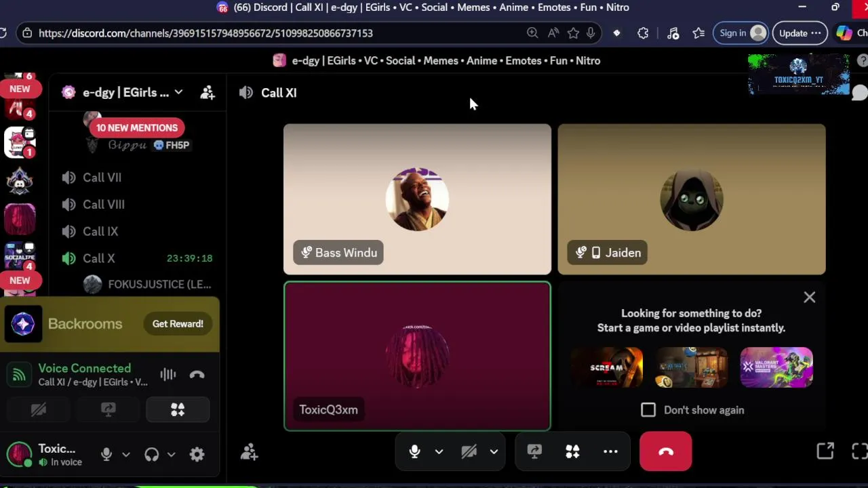Viewport: 868px width, 488px height.
Task: Bookmark page with star icon
Action: click(x=573, y=33)
